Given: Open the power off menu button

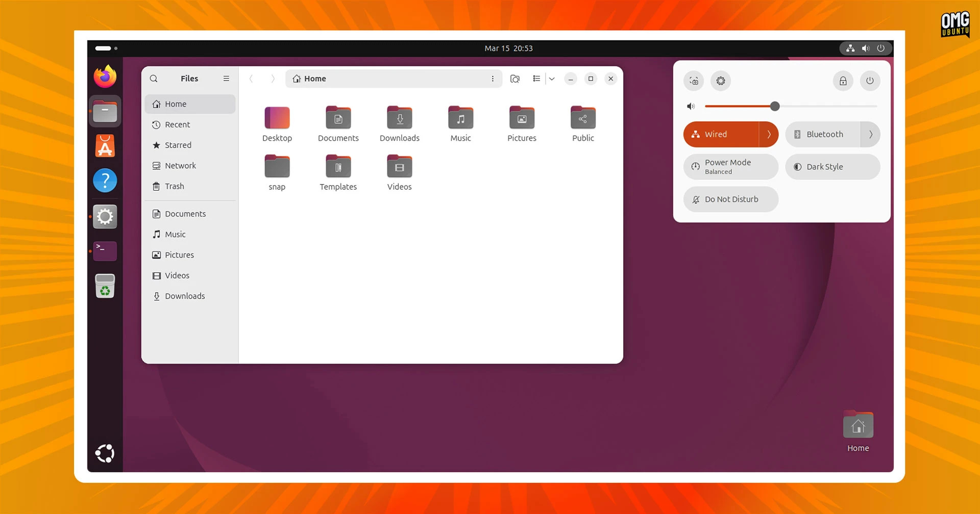Looking at the screenshot, I should click(870, 81).
